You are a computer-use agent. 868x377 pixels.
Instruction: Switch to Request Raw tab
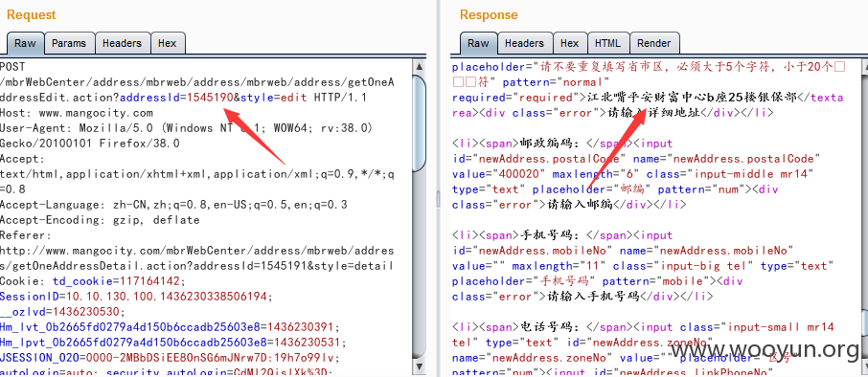pos(25,43)
